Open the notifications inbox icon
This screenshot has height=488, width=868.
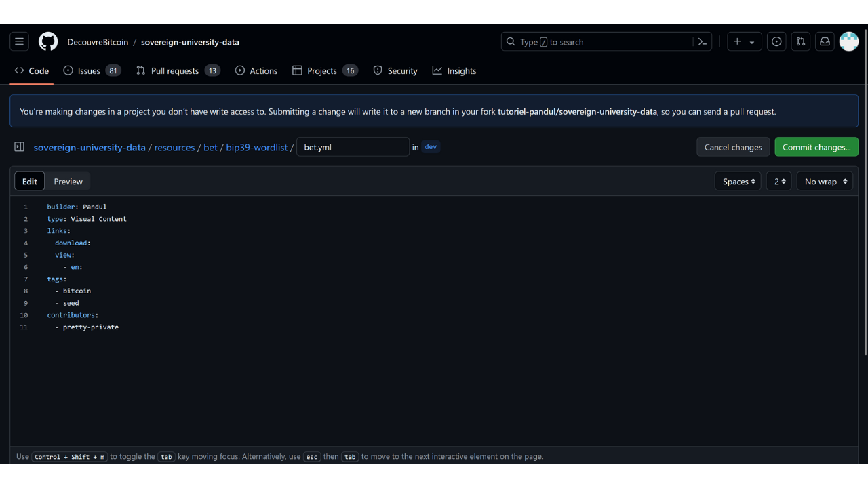(x=825, y=42)
